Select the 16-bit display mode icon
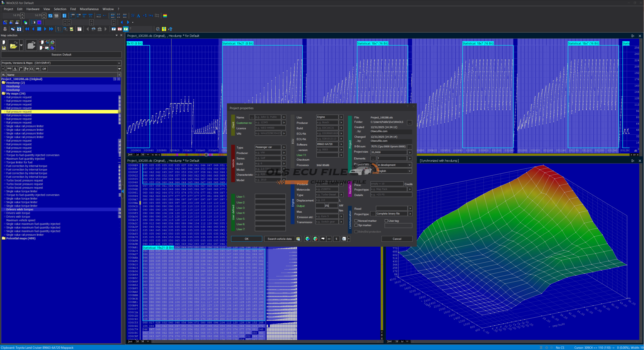This screenshot has height=350, width=644. point(78,16)
